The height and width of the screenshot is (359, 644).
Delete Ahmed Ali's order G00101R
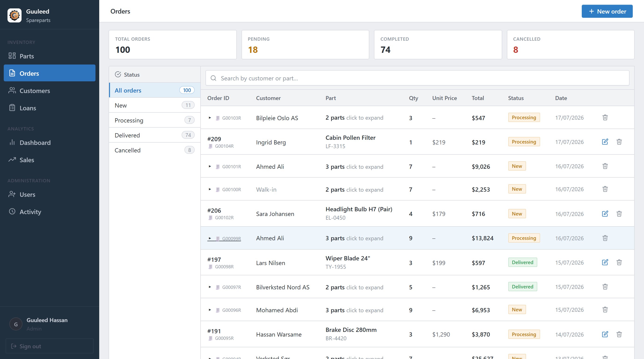605,166
